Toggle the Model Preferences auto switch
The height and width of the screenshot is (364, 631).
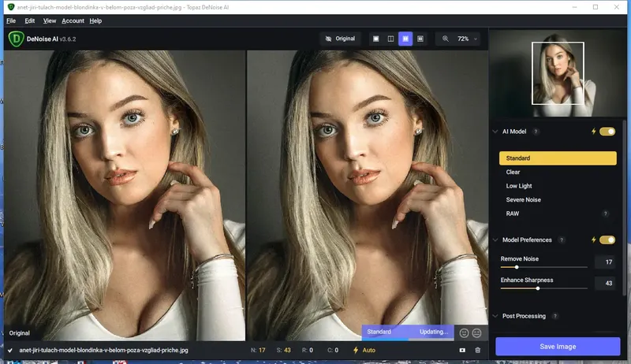(607, 240)
